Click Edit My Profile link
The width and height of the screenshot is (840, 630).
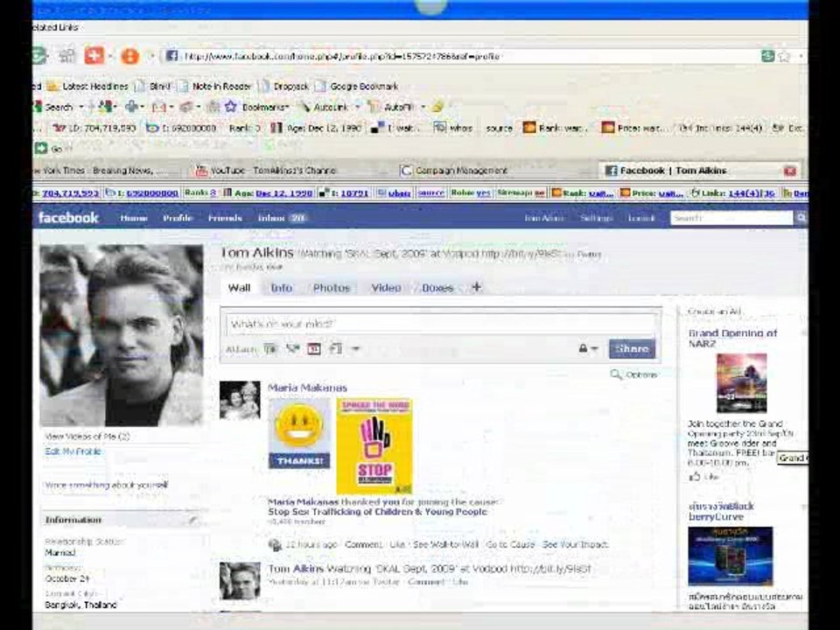click(x=73, y=451)
